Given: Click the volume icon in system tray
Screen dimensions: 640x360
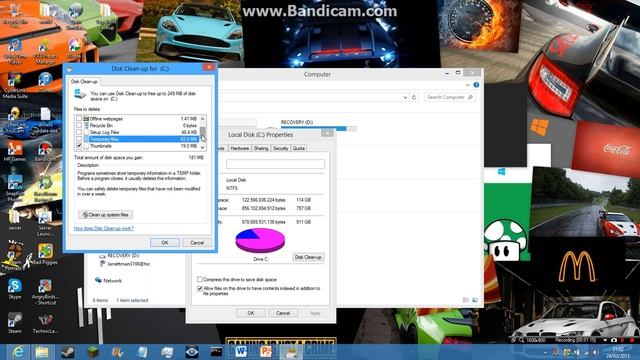Looking at the screenshot, I should click(x=596, y=352).
